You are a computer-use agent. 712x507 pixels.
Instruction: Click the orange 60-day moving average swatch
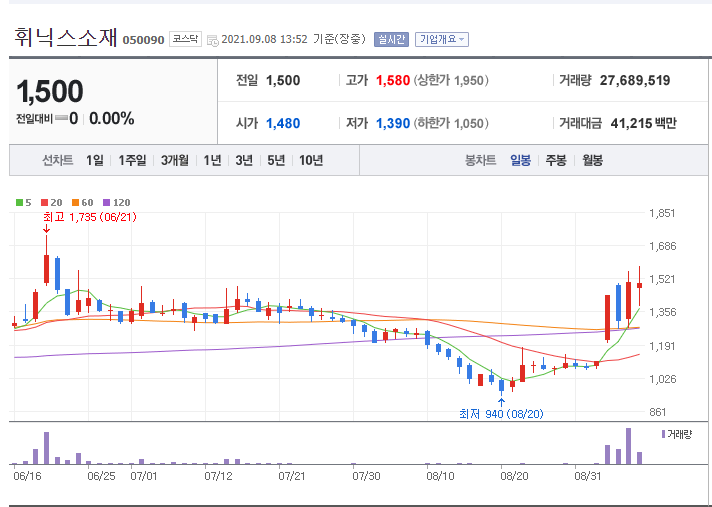point(75,202)
